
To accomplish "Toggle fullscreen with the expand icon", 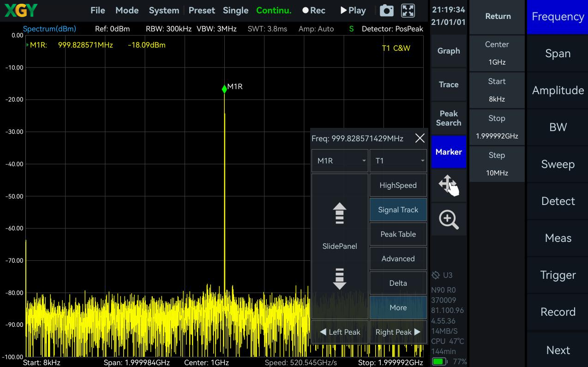I will click(408, 11).
